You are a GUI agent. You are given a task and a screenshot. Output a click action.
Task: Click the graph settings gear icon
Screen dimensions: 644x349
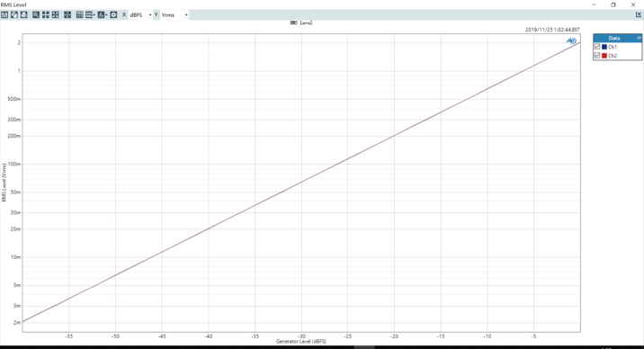coord(113,14)
